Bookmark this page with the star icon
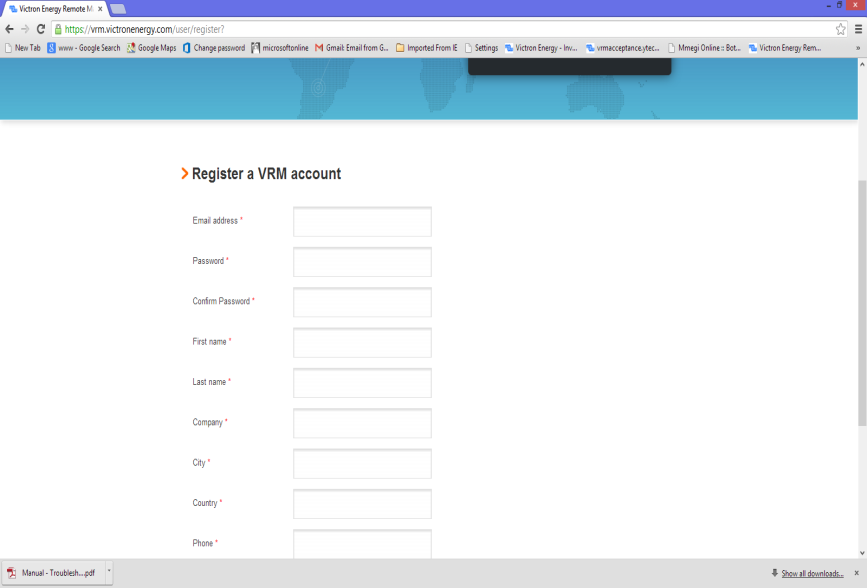Viewport: 867px width, 588px height. click(841, 29)
